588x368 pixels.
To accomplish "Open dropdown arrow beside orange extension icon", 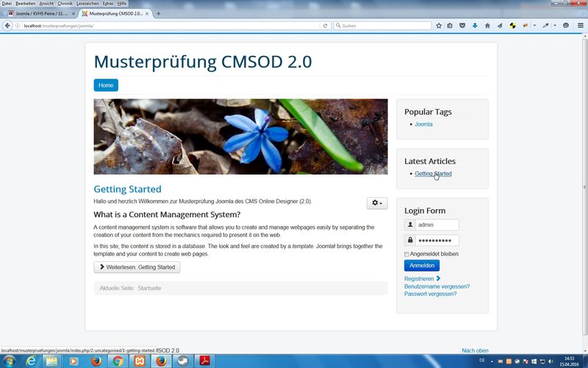I will [x=534, y=26].
